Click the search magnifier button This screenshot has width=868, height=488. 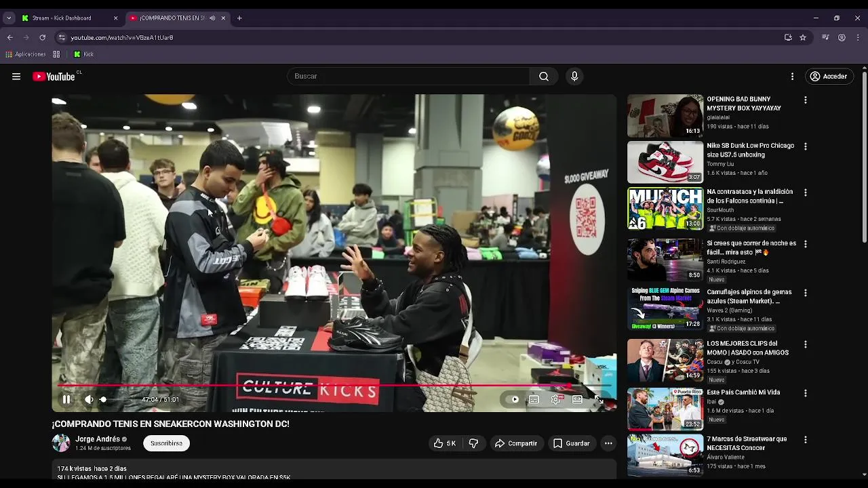click(x=544, y=77)
